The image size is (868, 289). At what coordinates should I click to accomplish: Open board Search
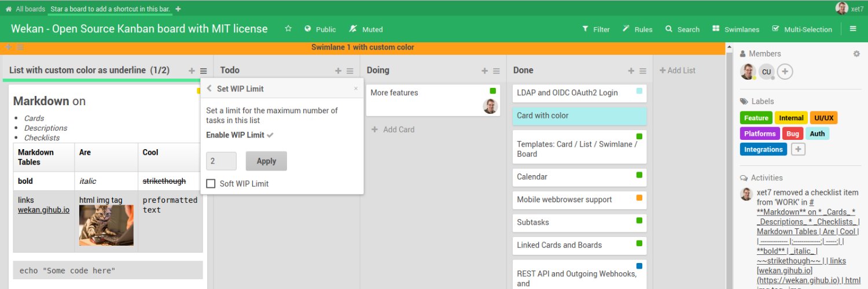coord(683,29)
